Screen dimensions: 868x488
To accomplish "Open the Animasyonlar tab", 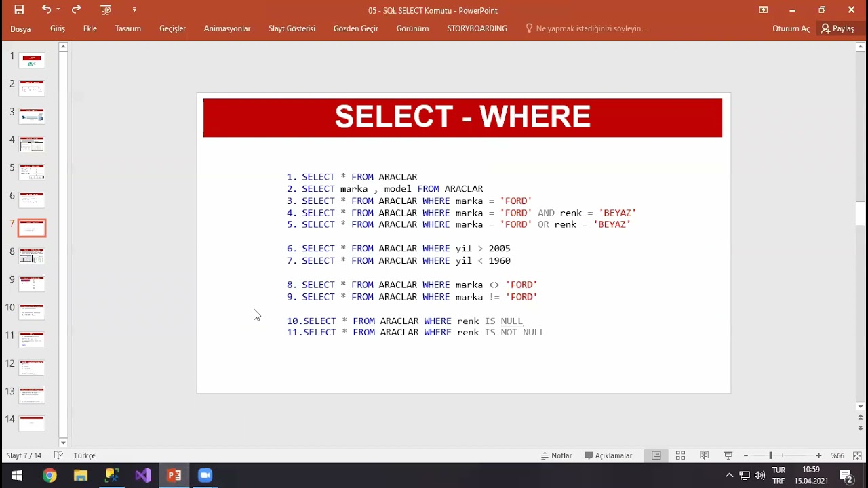I will click(x=227, y=28).
